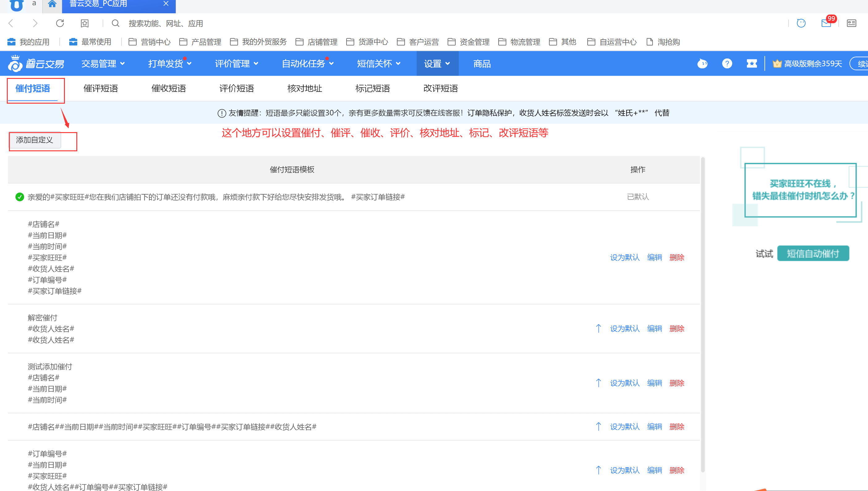Click the browser refresh icon

[60, 23]
